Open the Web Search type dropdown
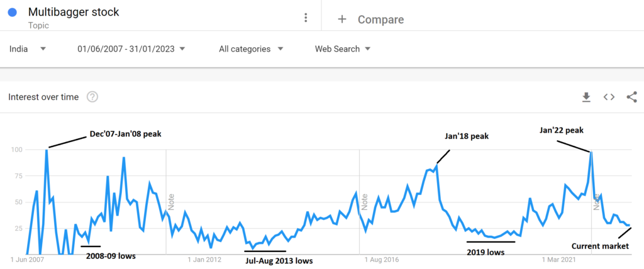The width and height of the screenshot is (644, 269). point(343,49)
